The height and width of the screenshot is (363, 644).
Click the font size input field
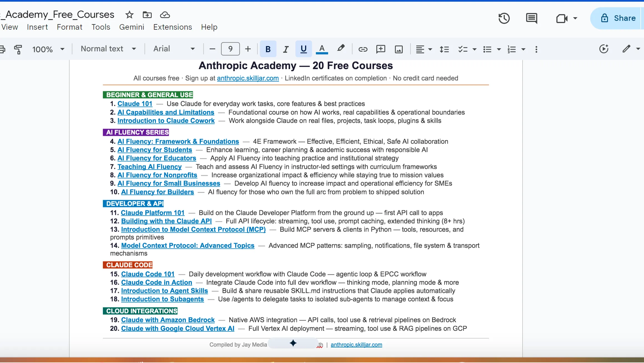pos(230,49)
